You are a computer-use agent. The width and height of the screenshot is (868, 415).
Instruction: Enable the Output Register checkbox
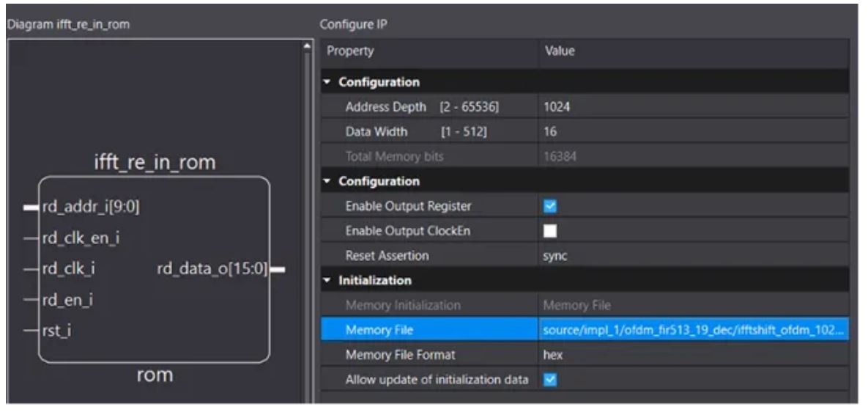(x=549, y=206)
